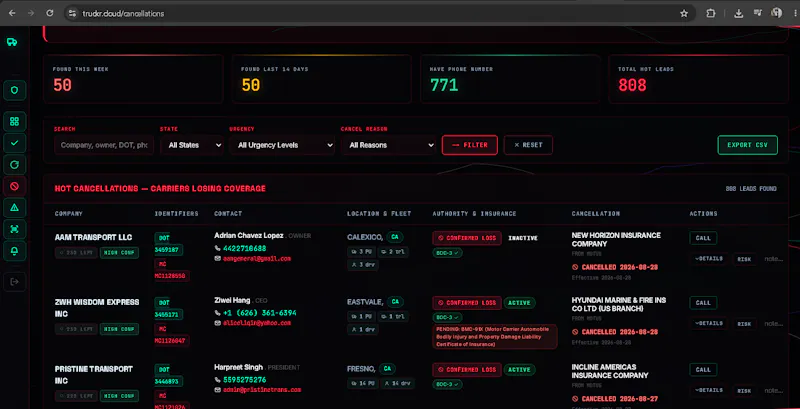The width and height of the screenshot is (800, 409).
Task: Open the browser downloads icon
Action: point(739,13)
